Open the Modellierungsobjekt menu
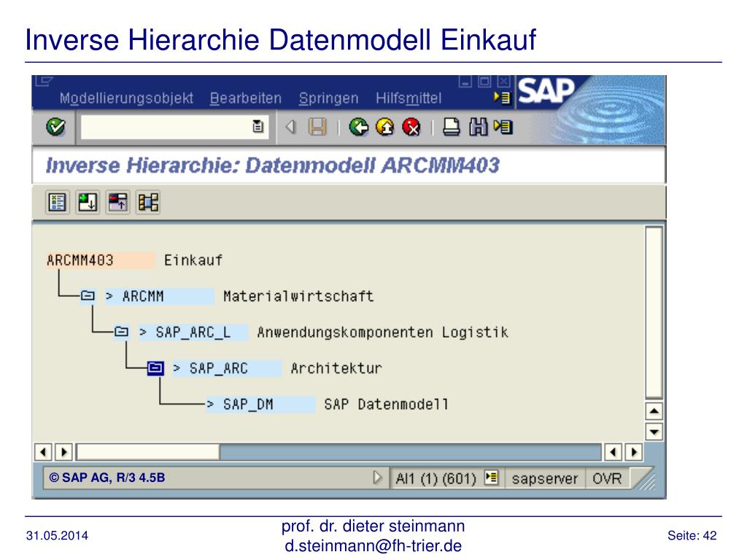Viewport: 747px width, 560px height. click(126, 98)
